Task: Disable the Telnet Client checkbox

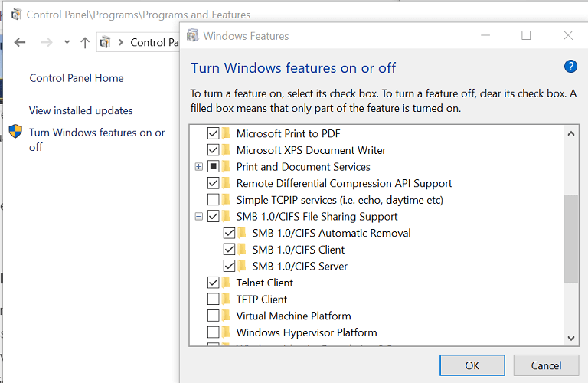Action: [x=214, y=282]
